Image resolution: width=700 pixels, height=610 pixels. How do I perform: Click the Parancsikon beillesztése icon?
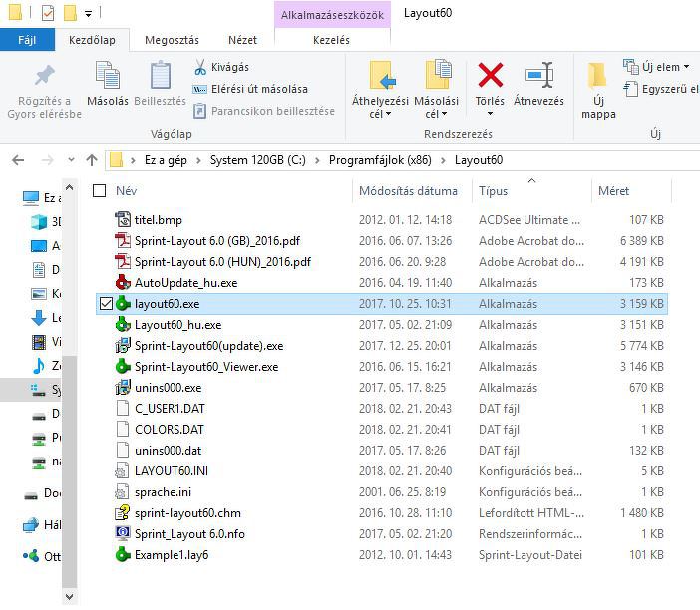(199, 111)
